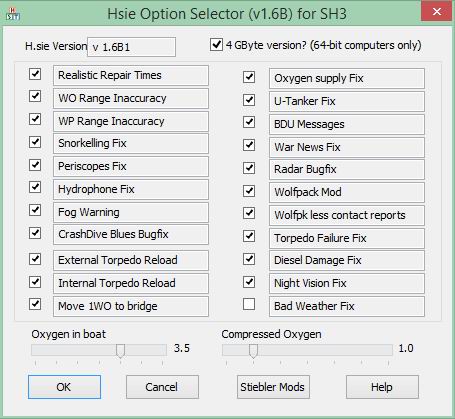Toggle BDU Messages checkbox

click(249, 122)
